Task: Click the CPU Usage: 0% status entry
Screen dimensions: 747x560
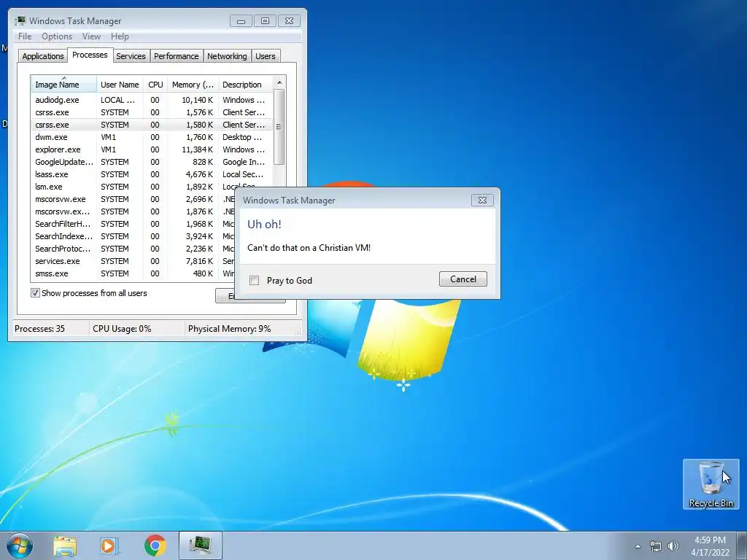Action: 122,329
